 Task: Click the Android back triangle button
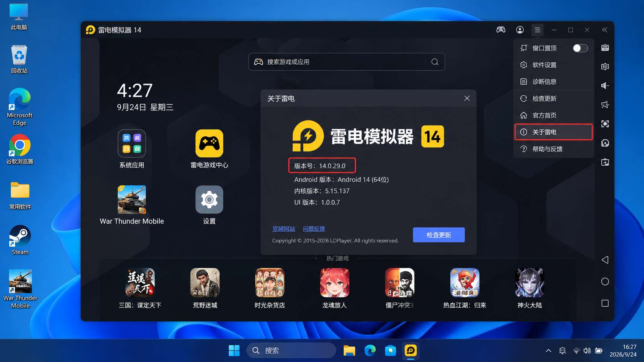point(605,260)
